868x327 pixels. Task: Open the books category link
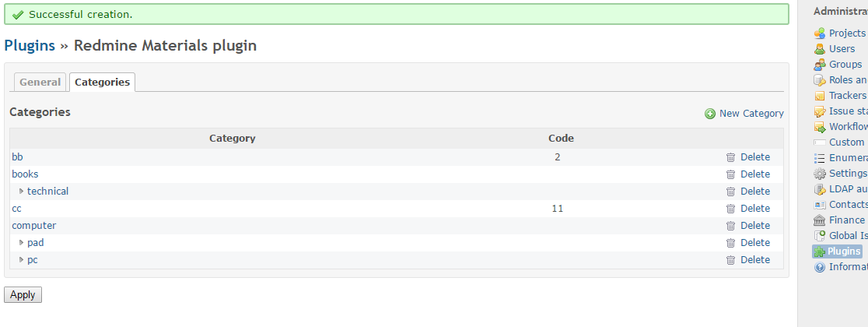[x=25, y=174]
